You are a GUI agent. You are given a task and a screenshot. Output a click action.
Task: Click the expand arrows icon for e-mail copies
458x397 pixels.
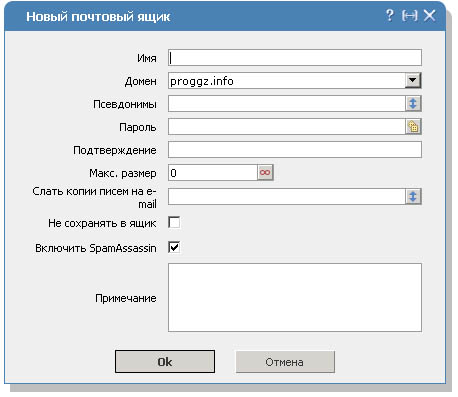pos(413,196)
